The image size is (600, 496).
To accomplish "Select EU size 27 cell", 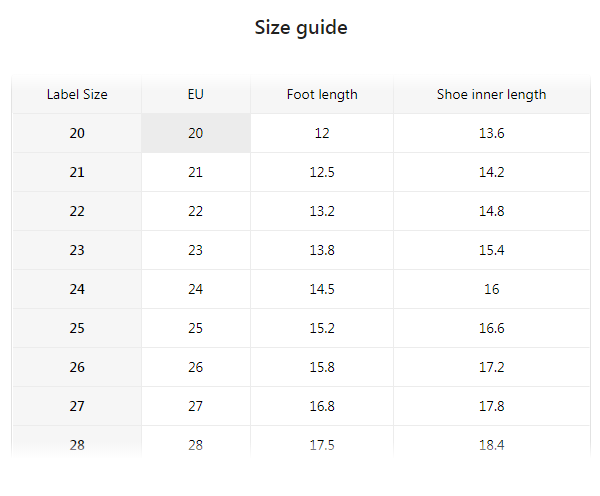I will point(196,406).
